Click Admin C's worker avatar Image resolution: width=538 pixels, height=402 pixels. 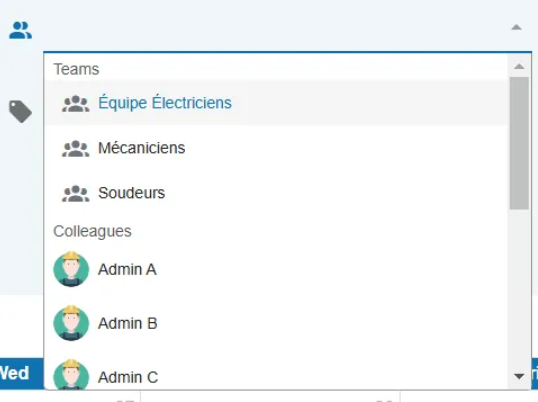point(71,375)
